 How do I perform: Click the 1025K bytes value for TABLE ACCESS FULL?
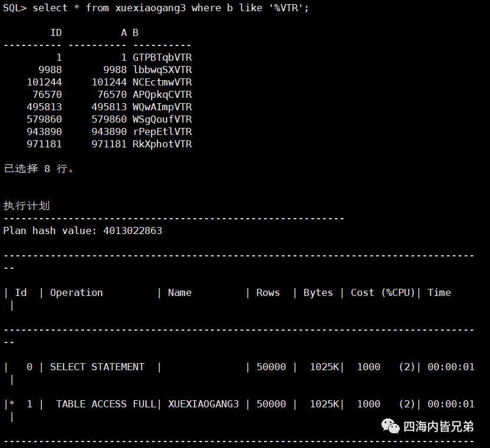pyautogui.click(x=324, y=404)
